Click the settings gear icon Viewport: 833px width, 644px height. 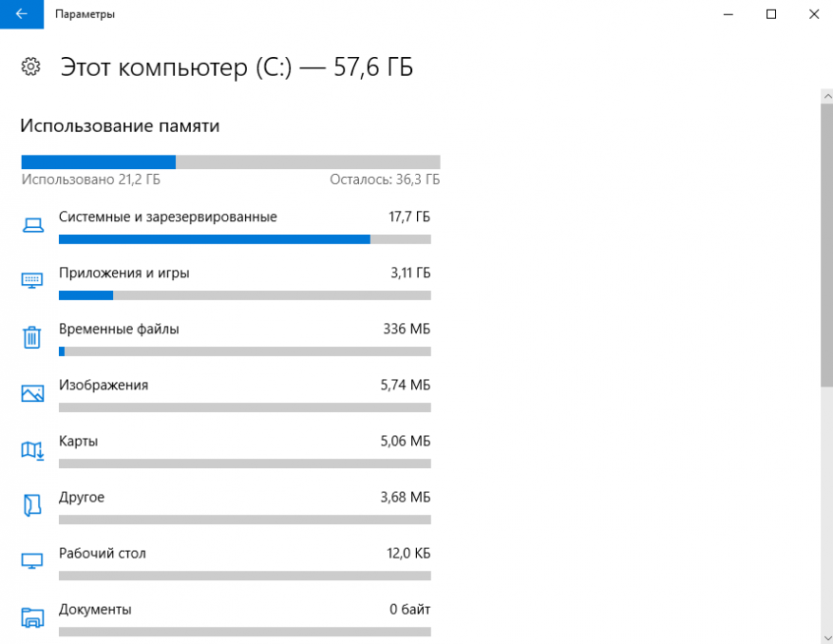tap(30, 66)
